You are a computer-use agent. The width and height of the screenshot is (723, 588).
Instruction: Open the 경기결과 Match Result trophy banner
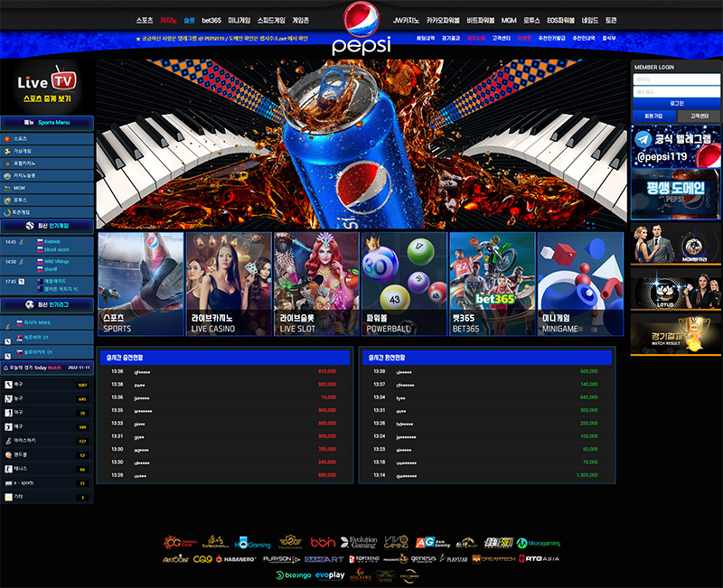coord(675,335)
